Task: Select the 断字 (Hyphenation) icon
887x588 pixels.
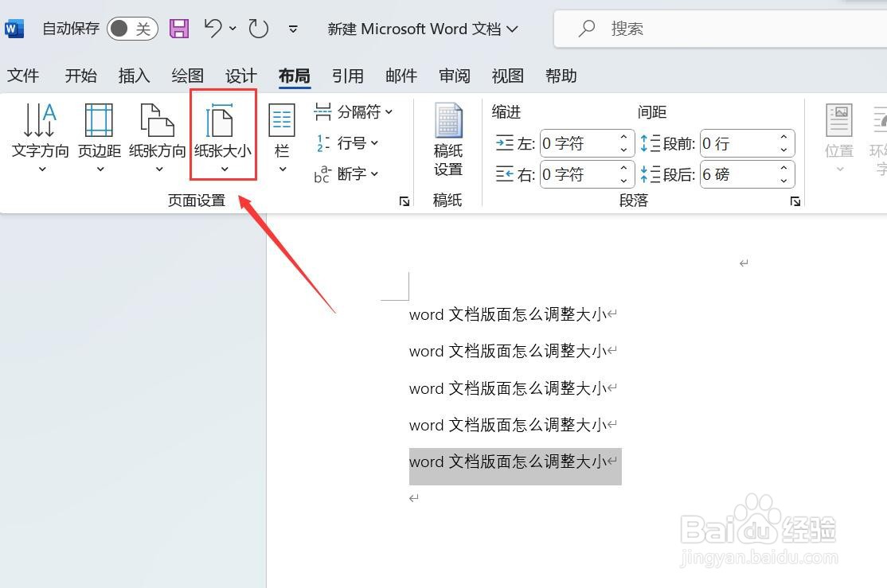Action: pyautogui.click(x=347, y=174)
